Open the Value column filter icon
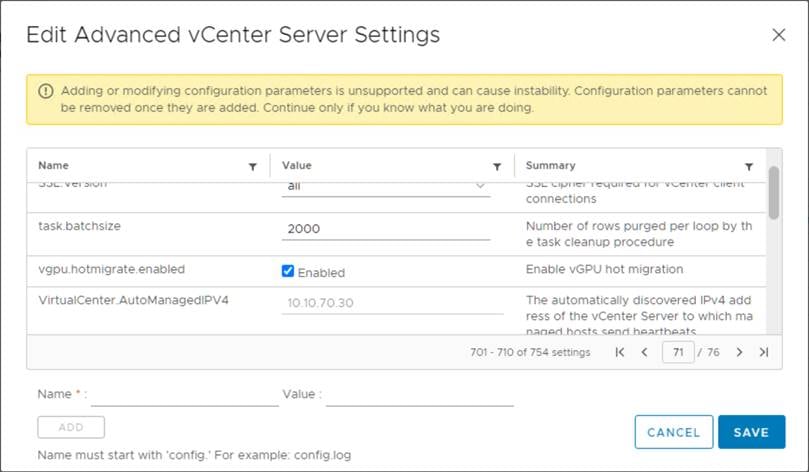Viewport: 809px width, 472px height. 497,167
